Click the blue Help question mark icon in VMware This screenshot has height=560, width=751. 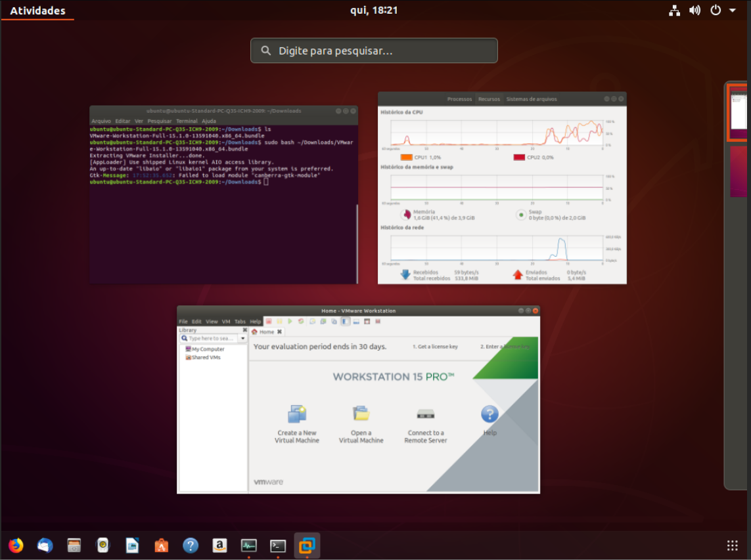(489, 414)
